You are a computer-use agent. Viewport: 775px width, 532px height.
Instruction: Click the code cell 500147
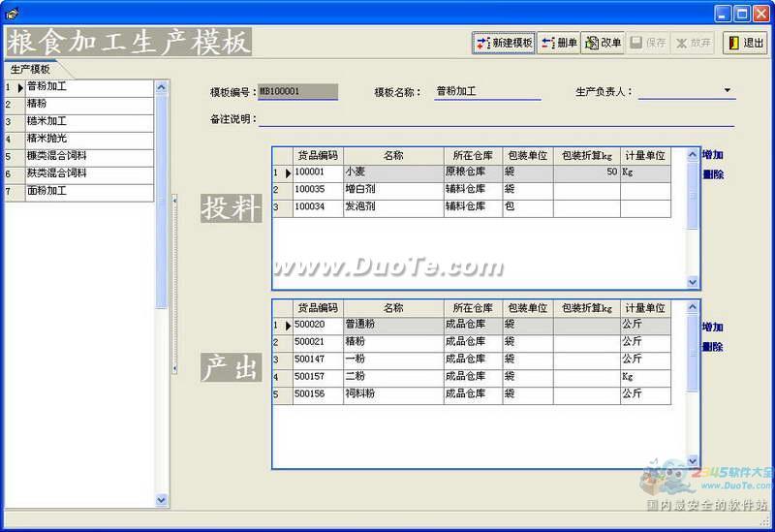pyautogui.click(x=318, y=360)
